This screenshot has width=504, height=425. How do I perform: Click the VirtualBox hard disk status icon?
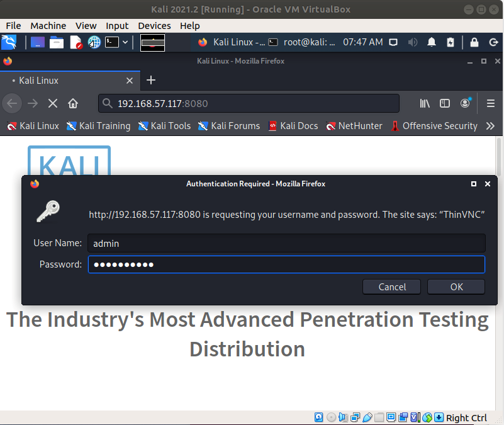(x=318, y=417)
